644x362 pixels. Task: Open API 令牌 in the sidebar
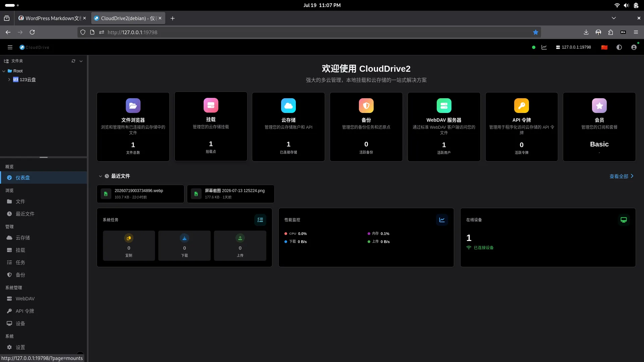coord(44,311)
